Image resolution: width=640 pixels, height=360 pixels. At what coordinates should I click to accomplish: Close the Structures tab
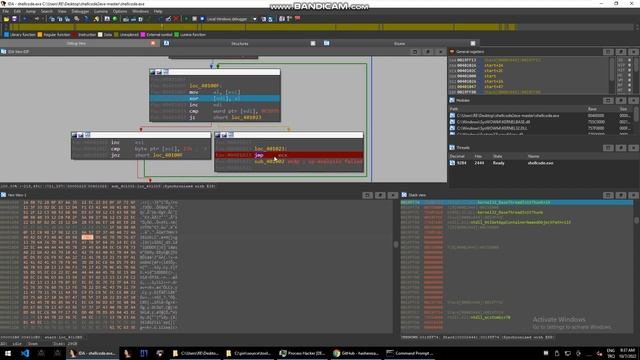313,43
